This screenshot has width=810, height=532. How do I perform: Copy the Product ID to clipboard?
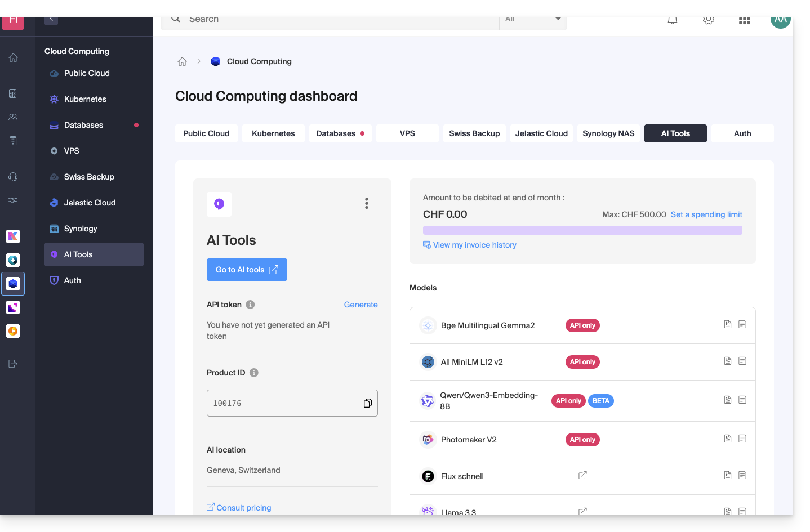[x=367, y=403]
